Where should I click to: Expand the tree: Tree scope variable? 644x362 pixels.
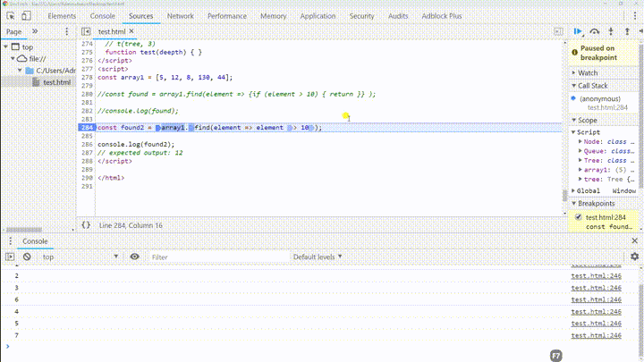click(x=580, y=180)
